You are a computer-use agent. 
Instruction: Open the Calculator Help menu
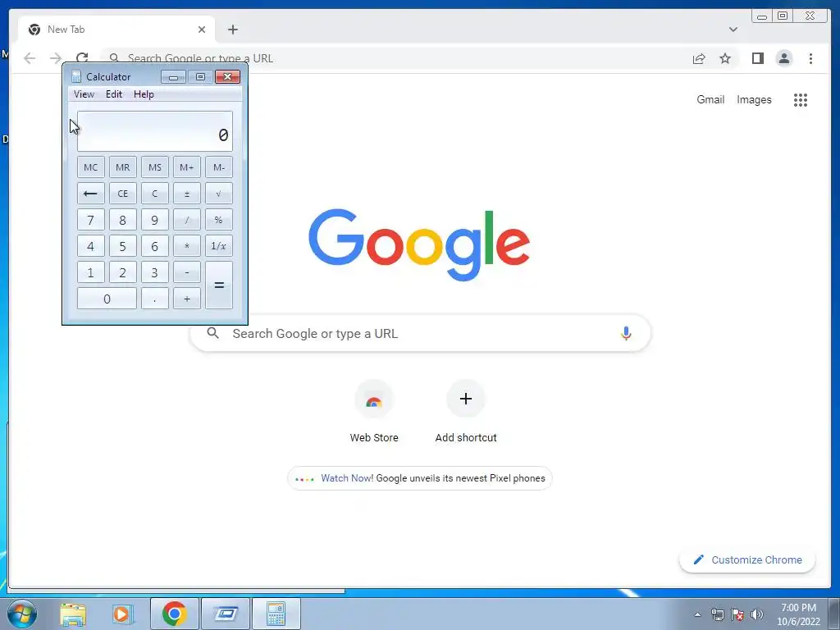(144, 94)
